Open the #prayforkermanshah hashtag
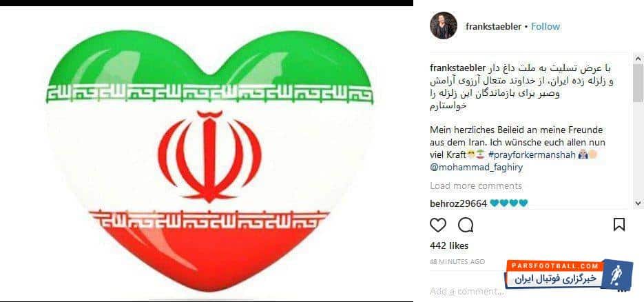 [x=532, y=155]
